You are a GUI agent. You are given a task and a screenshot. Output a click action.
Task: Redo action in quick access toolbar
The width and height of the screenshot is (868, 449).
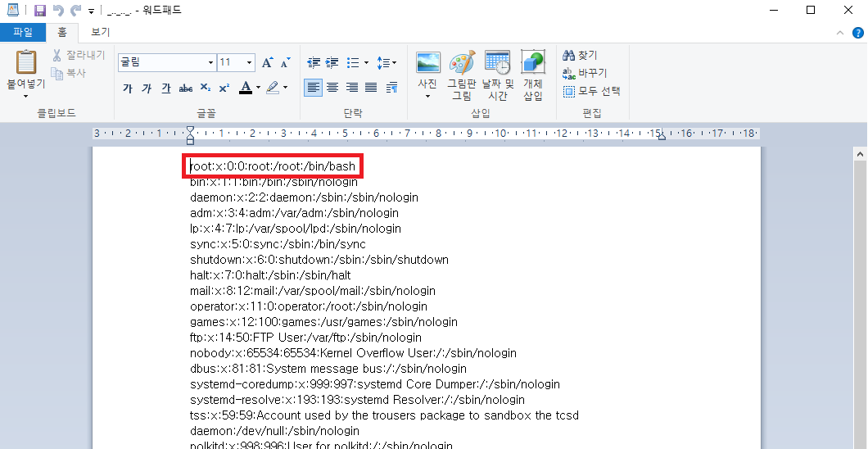[76, 11]
